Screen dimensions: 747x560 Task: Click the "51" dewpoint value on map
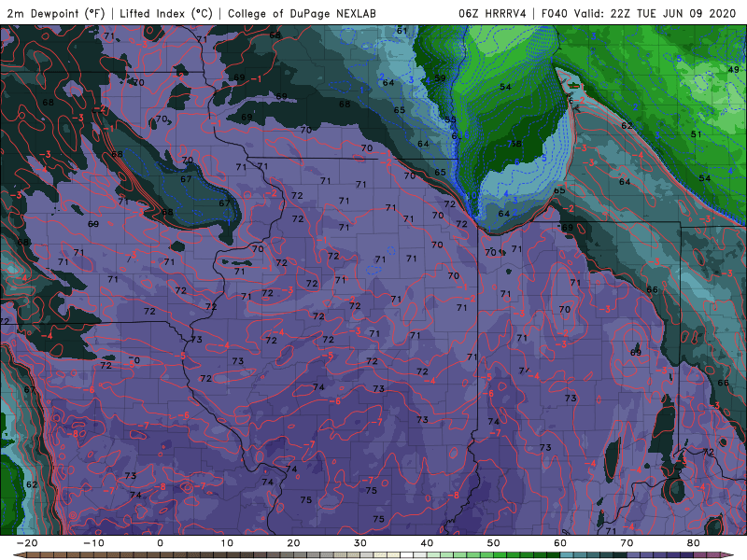coord(697,134)
